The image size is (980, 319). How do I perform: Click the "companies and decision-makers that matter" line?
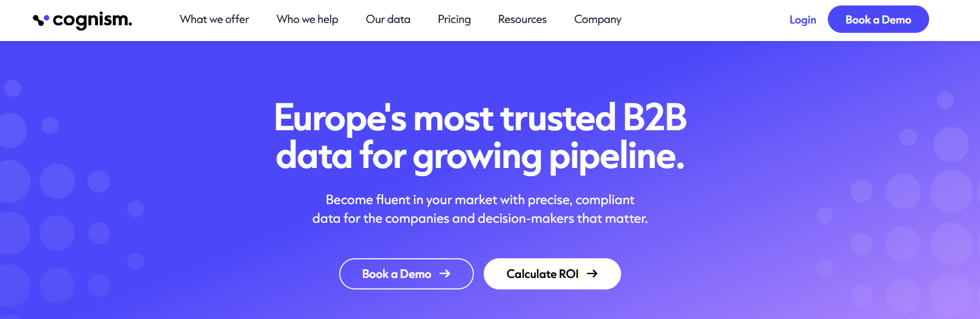coord(516,218)
